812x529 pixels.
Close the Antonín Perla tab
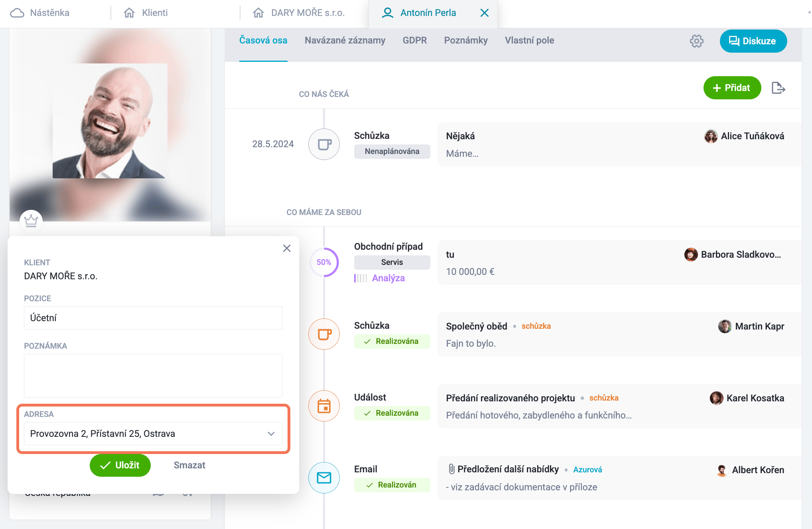tap(485, 13)
